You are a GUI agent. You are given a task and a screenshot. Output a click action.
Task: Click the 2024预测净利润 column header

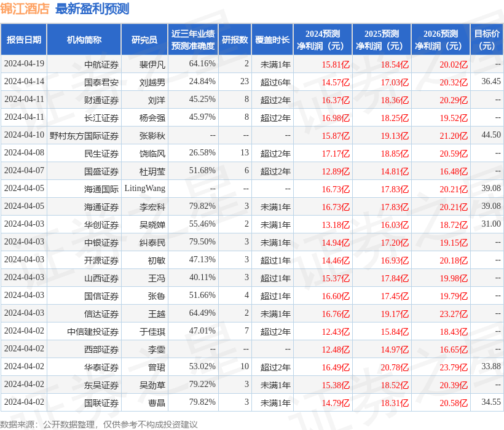[x=323, y=39]
